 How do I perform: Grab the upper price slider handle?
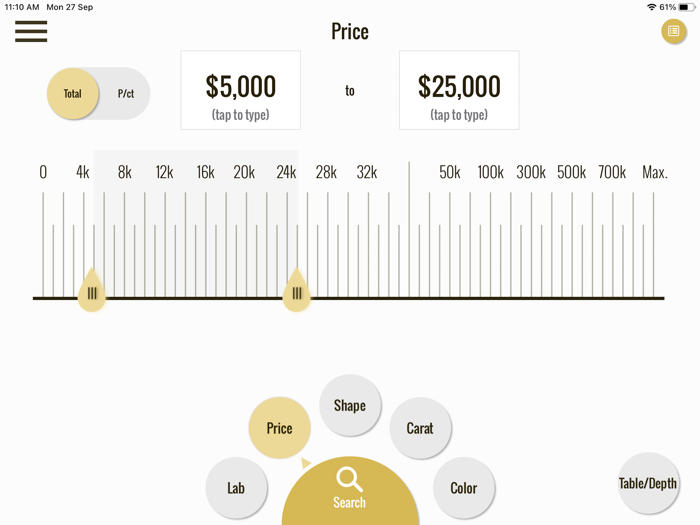click(297, 292)
